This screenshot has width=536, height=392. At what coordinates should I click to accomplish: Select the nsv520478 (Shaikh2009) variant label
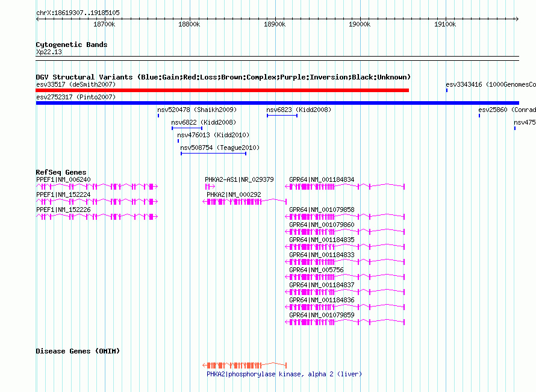(197, 110)
